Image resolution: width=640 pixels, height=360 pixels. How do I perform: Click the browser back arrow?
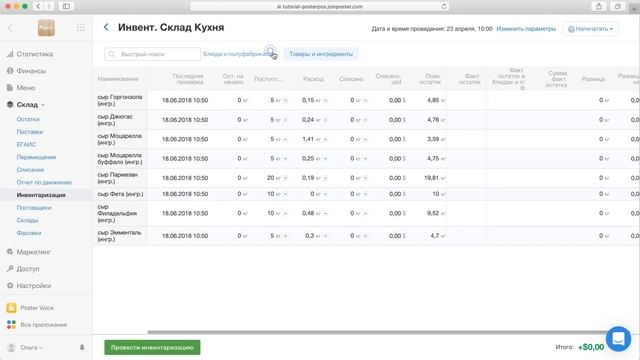tap(38, 6)
